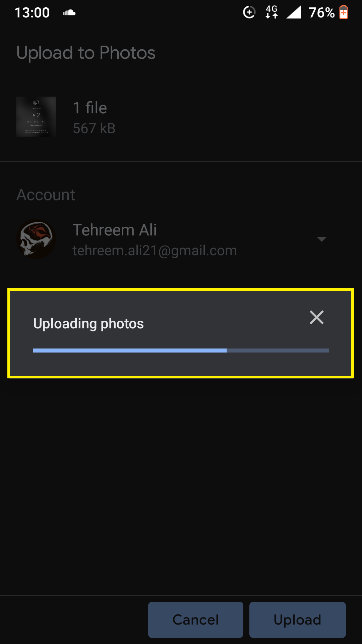Tap the "1 file" label
The image size is (362, 644).
(x=90, y=108)
